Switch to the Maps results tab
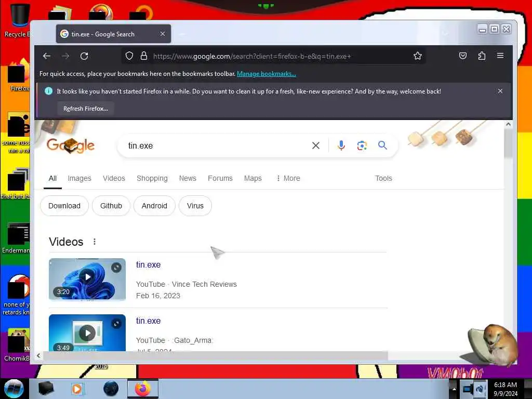Image resolution: width=532 pixels, height=399 pixels. click(x=253, y=178)
